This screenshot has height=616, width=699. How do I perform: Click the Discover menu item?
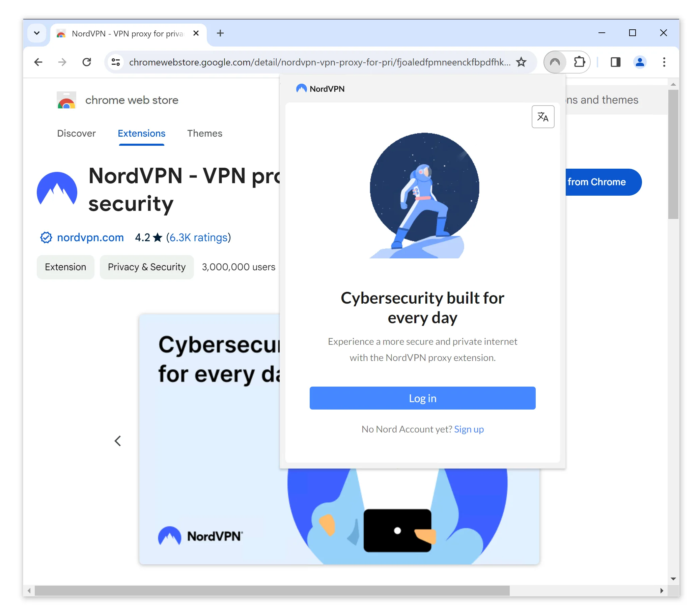(76, 133)
